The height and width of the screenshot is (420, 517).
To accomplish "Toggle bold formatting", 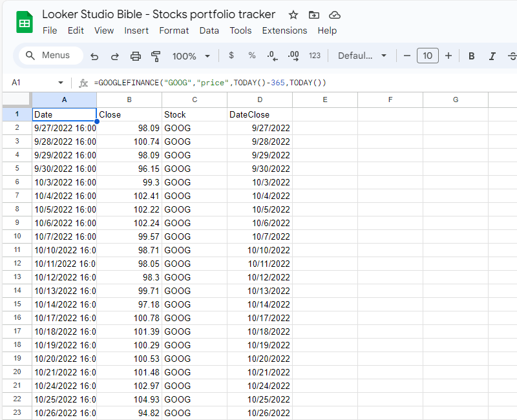I will coord(472,56).
